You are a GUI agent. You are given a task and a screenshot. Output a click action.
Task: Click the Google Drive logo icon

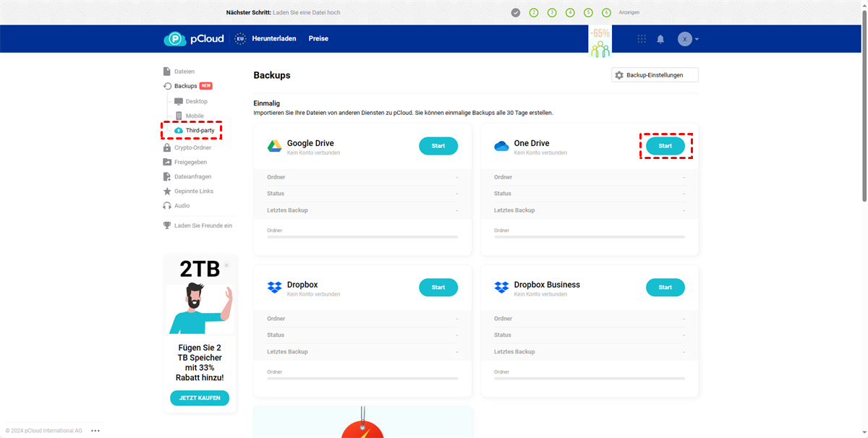[x=275, y=147]
